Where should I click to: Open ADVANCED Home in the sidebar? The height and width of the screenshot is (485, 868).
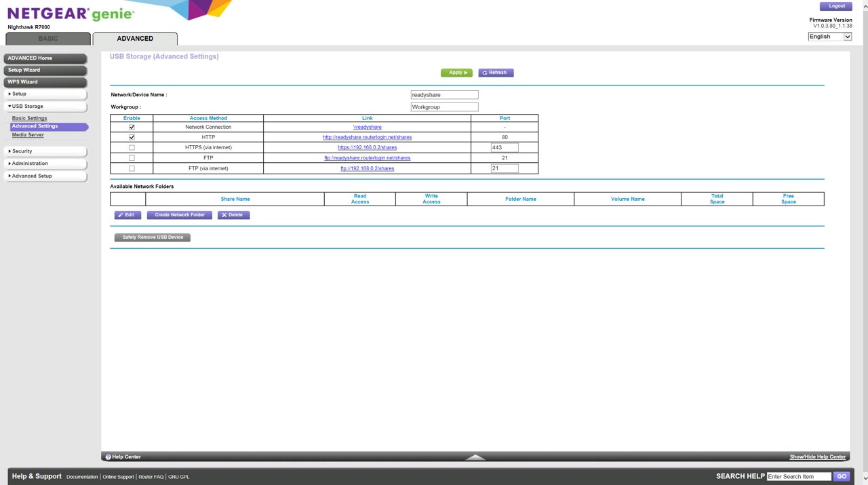pyautogui.click(x=45, y=58)
